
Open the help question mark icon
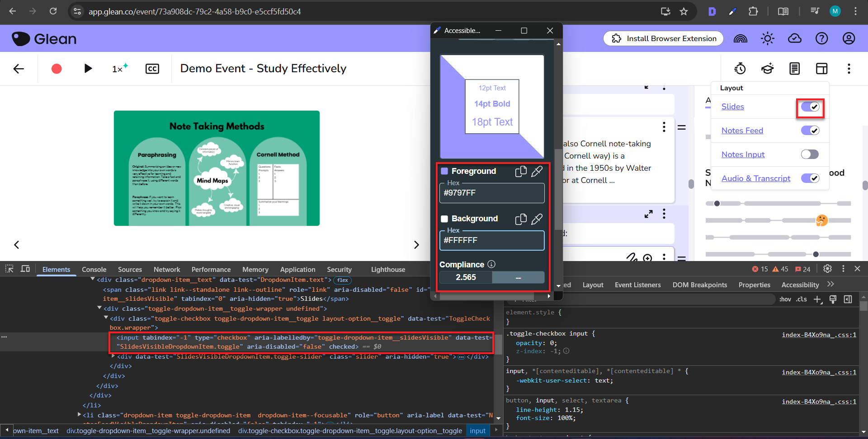pyautogui.click(x=821, y=39)
